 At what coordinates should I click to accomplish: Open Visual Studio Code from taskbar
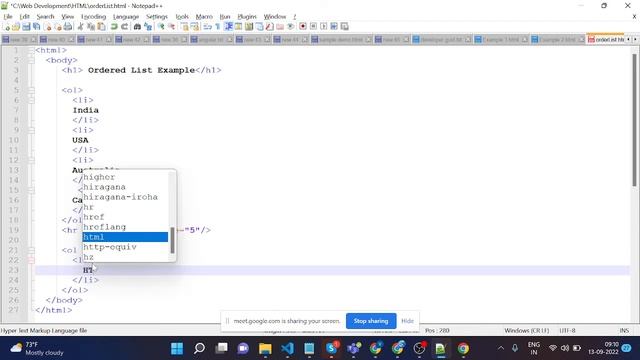[x=287, y=349]
